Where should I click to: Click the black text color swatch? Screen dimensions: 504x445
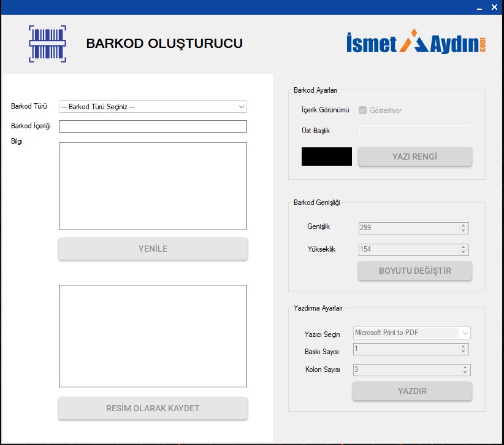coord(326,157)
